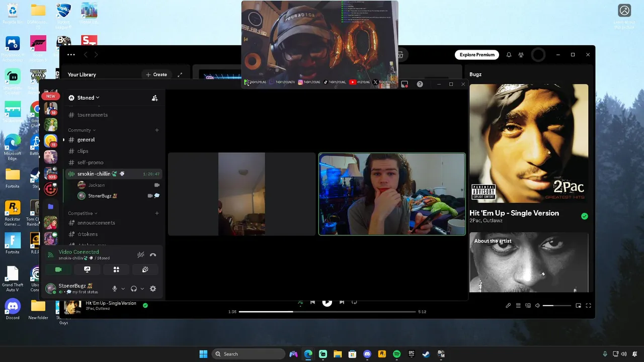Open Hit 'Em Up song title link
Screen dimensions: 644x362
point(514,213)
